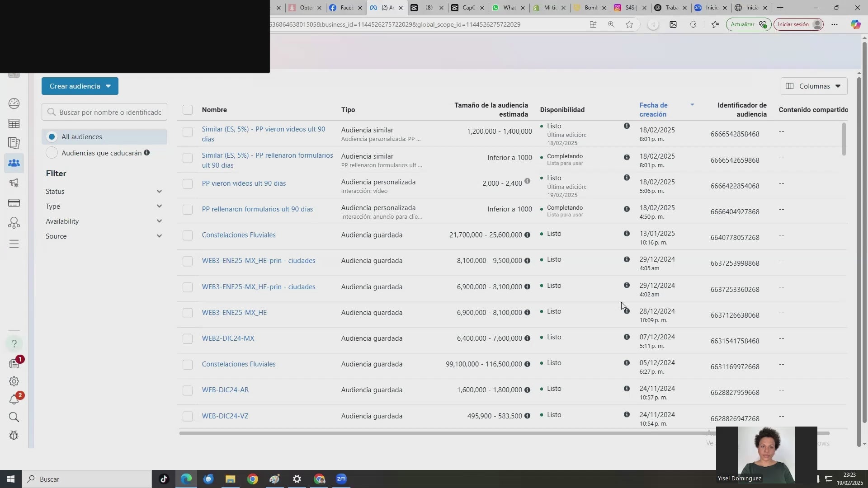Screen dimensions: 868x488
Task: Open Similar (ES, 5%) PP vieron videos audience
Action: (264, 134)
